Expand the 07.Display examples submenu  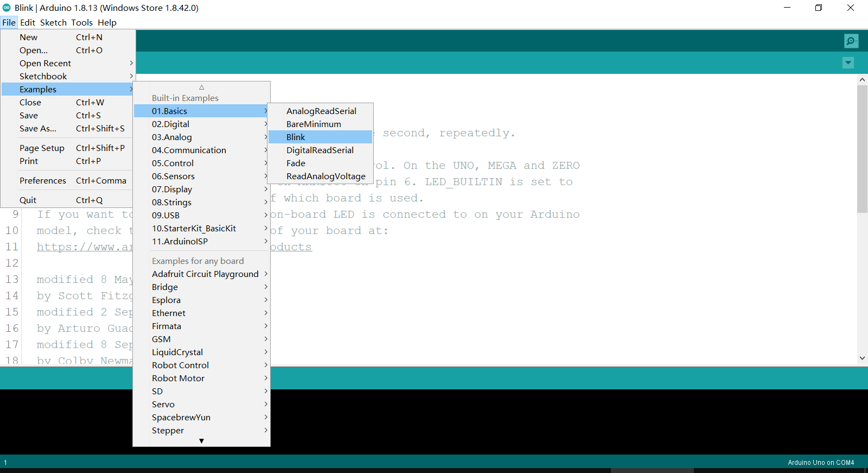[201, 189]
